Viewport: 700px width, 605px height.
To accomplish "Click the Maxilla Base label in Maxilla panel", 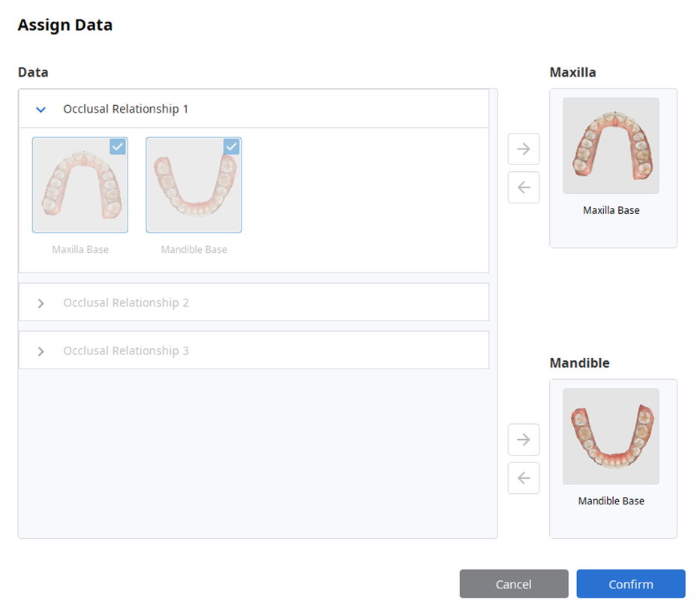I will click(x=611, y=210).
